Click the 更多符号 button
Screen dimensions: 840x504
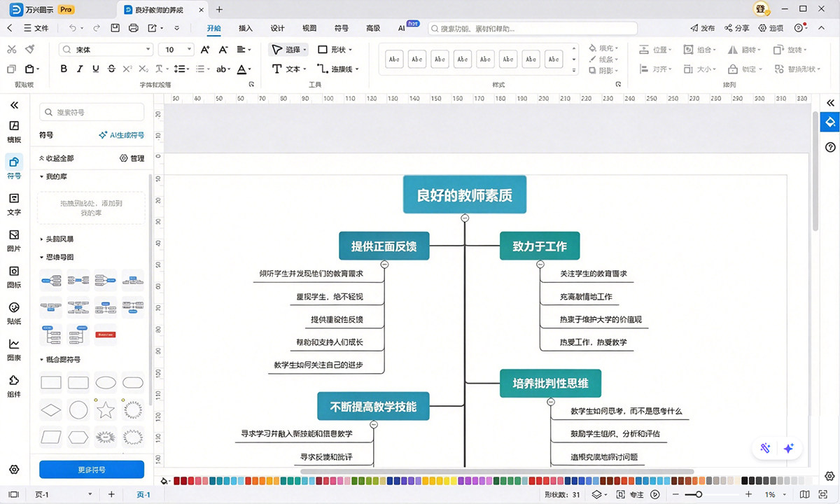(92, 470)
